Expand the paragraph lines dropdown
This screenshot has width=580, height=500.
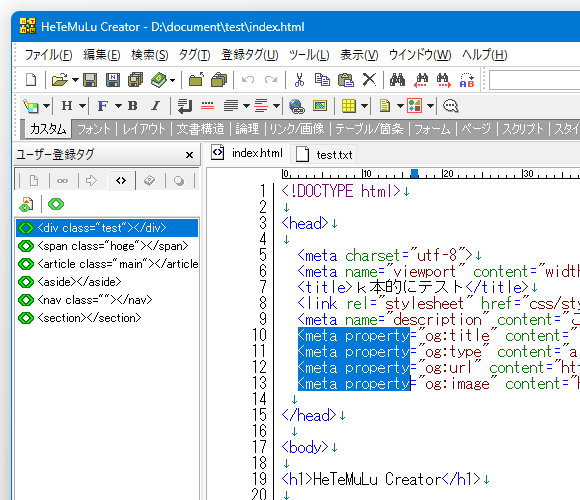(x=246, y=106)
